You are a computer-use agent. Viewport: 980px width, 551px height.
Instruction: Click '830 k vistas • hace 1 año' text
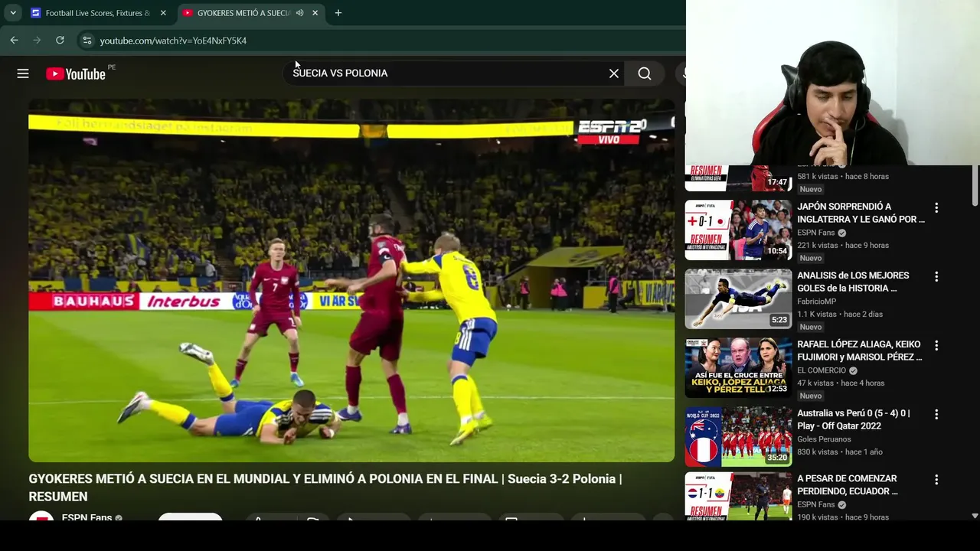tap(840, 452)
